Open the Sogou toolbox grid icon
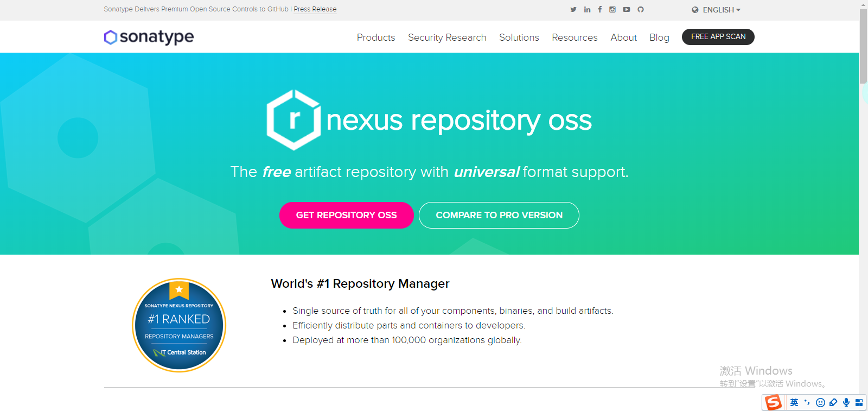This screenshot has width=868, height=411. point(859,402)
